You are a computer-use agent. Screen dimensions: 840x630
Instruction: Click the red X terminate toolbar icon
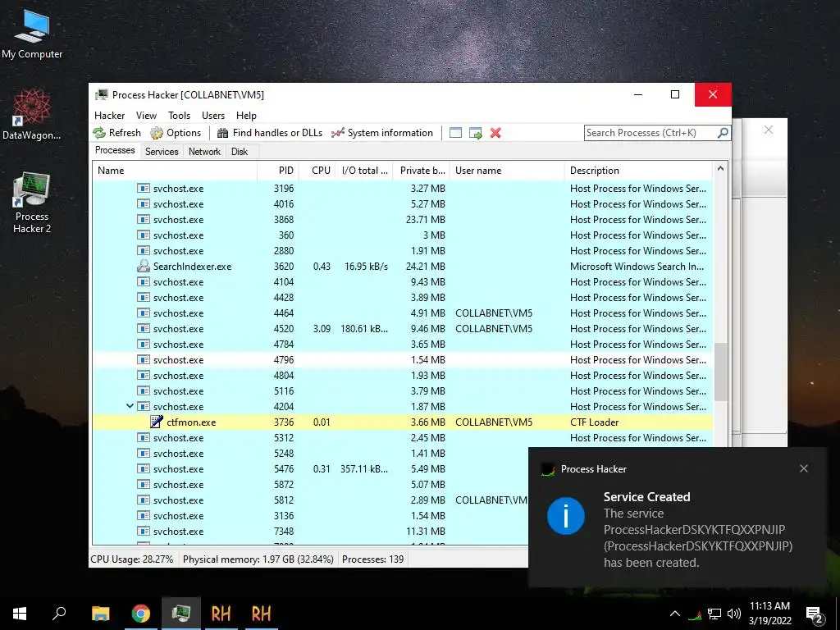click(495, 133)
